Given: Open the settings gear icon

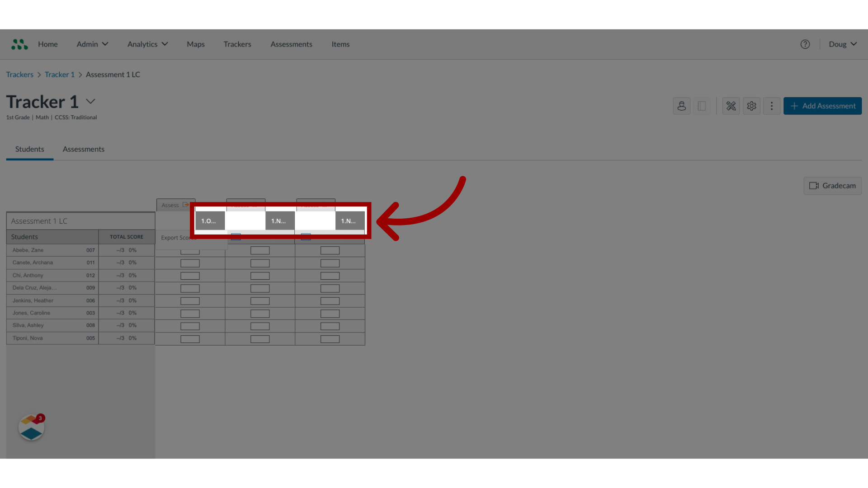Looking at the screenshot, I should coord(751,105).
